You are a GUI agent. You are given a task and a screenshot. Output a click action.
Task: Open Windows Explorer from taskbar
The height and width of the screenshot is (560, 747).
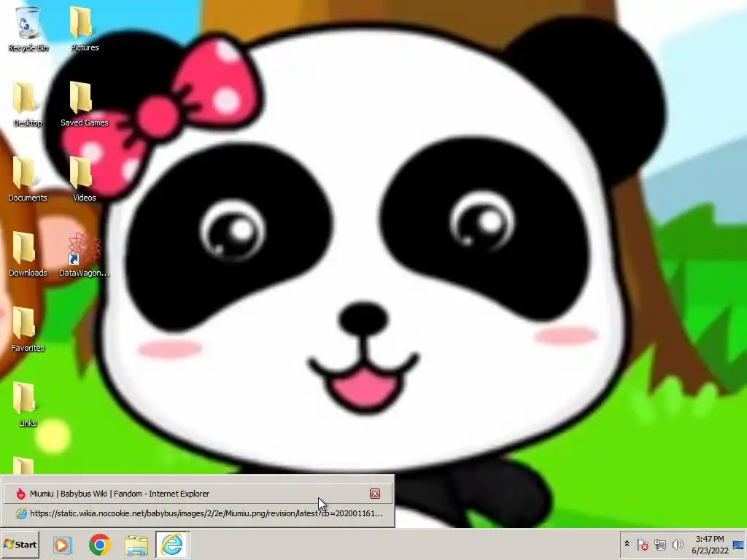pos(136,545)
